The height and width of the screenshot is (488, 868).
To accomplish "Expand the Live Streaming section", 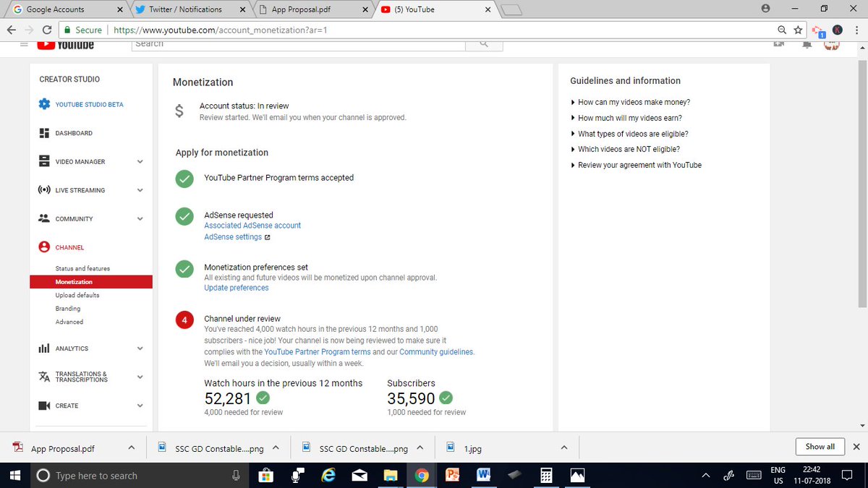I will coord(140,190).
